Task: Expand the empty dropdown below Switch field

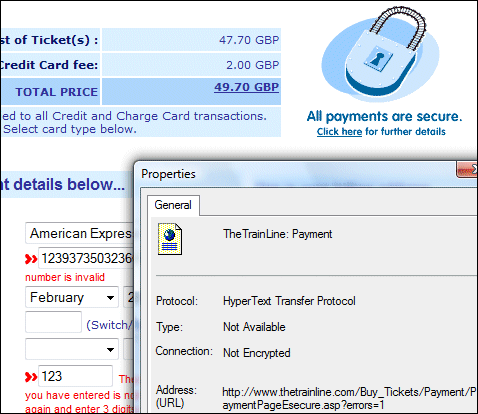Action: click(x=72, y=349)
